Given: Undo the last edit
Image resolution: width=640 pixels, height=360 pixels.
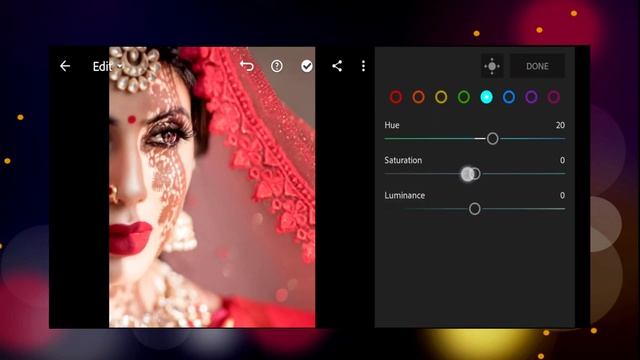Looking at the screenshot, I should tap(247, 66).
